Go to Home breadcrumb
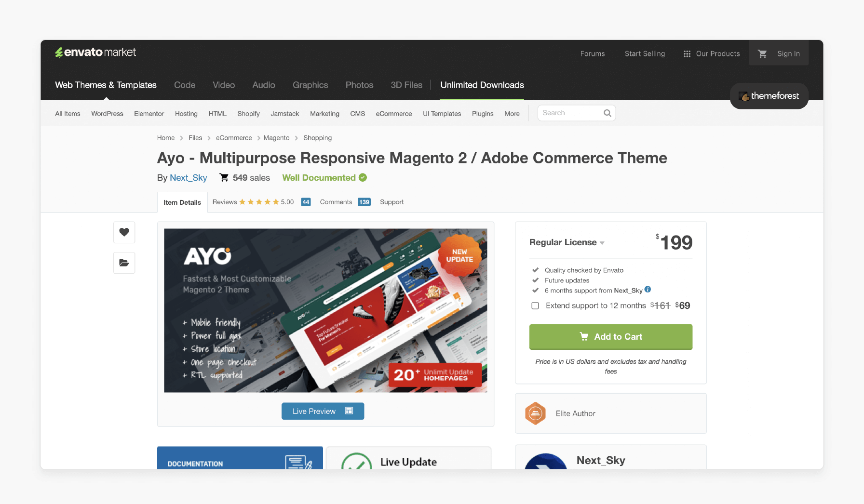 click(x=166, y=138)
